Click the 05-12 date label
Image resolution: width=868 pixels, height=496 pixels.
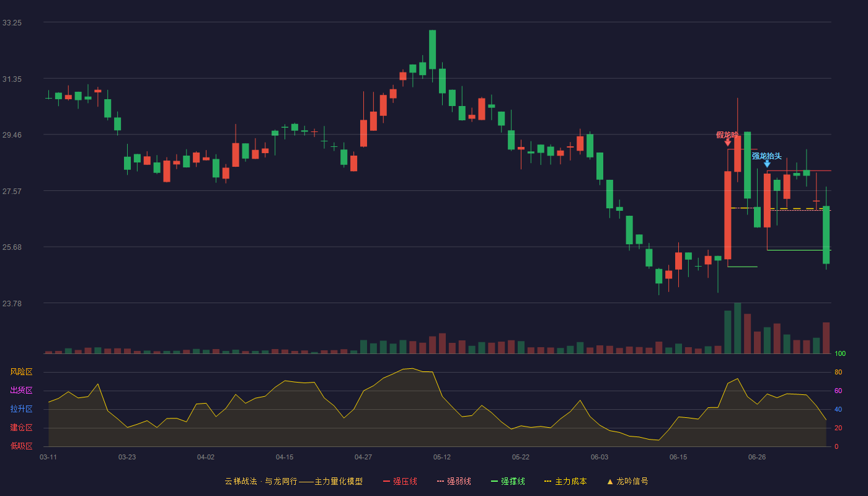click(442, 457)
